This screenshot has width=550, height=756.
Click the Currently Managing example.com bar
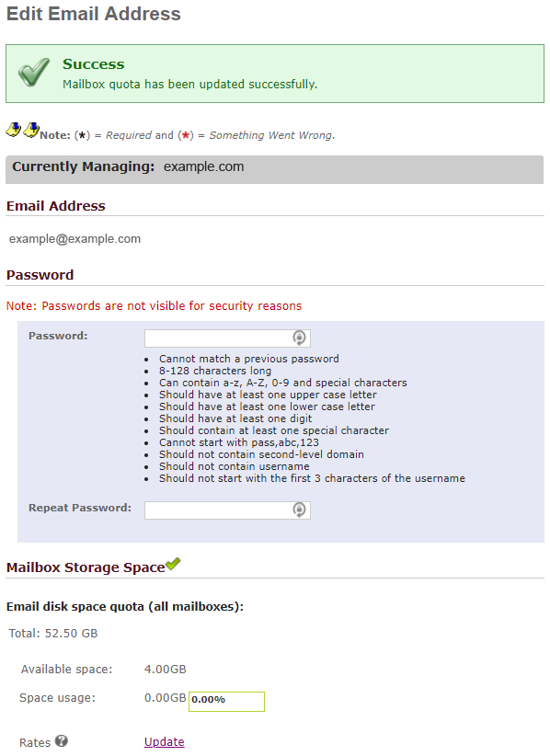pos(274,169)
